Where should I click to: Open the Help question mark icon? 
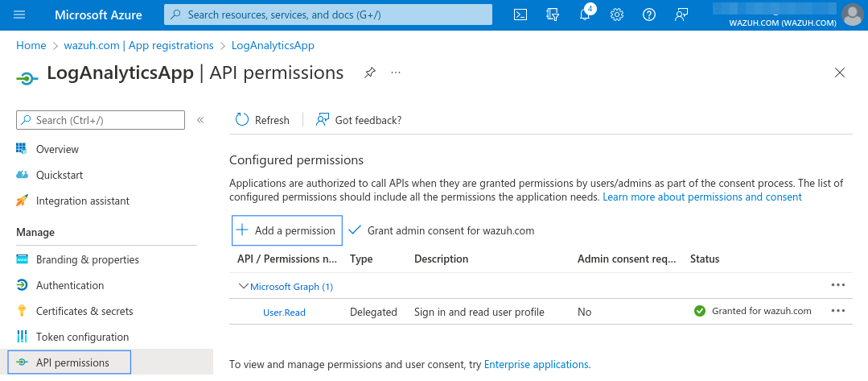pyautogui.click(x=648, y=15)
